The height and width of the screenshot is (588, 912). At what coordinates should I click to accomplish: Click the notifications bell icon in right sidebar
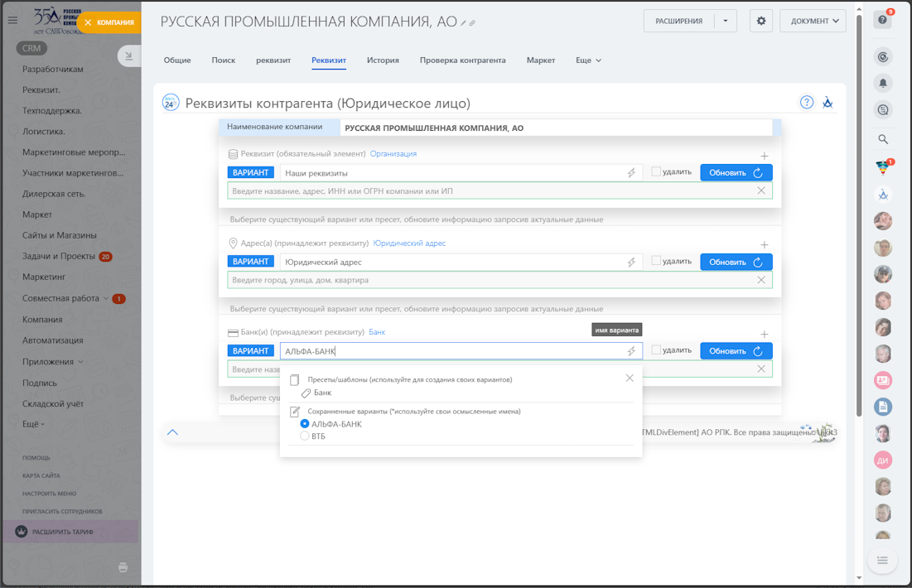(883, 83)
